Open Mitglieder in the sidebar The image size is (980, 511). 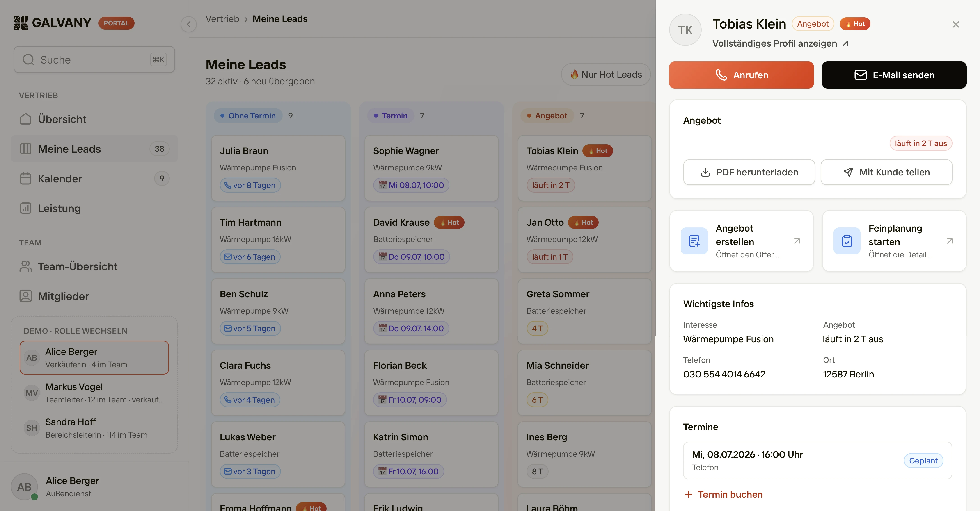coord(94,296)
